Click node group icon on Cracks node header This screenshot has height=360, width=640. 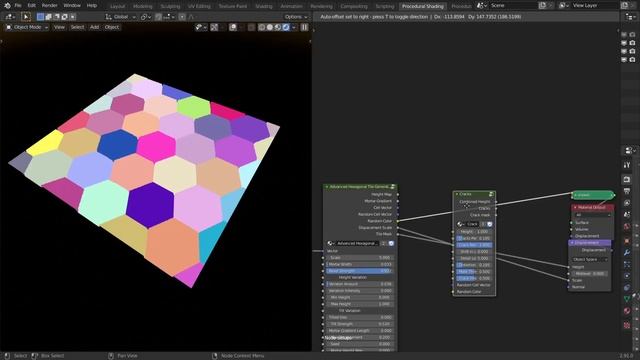(491, 194)
